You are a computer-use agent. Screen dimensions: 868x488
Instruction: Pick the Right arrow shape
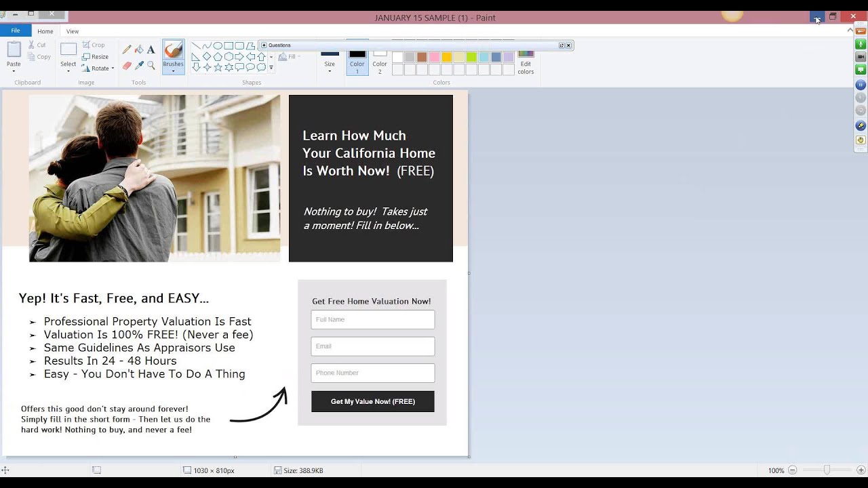tap(239, 57)
